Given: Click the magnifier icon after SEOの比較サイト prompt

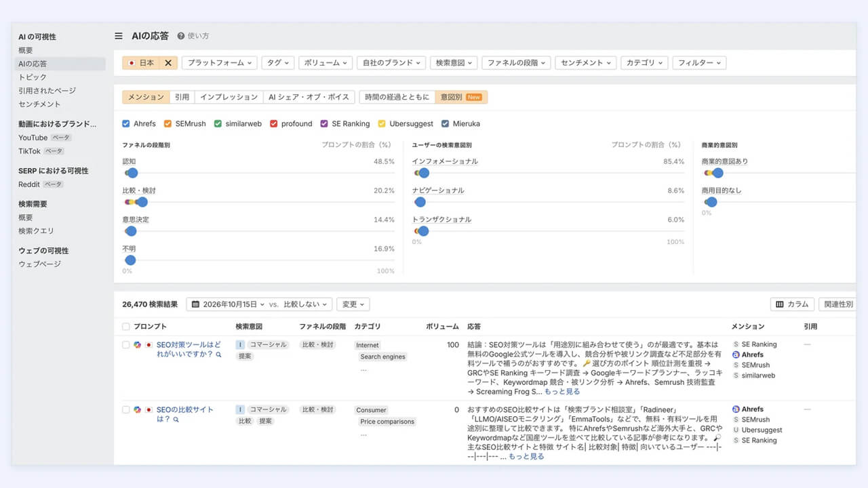Looking at the screenshot, I should pos(176,420).
